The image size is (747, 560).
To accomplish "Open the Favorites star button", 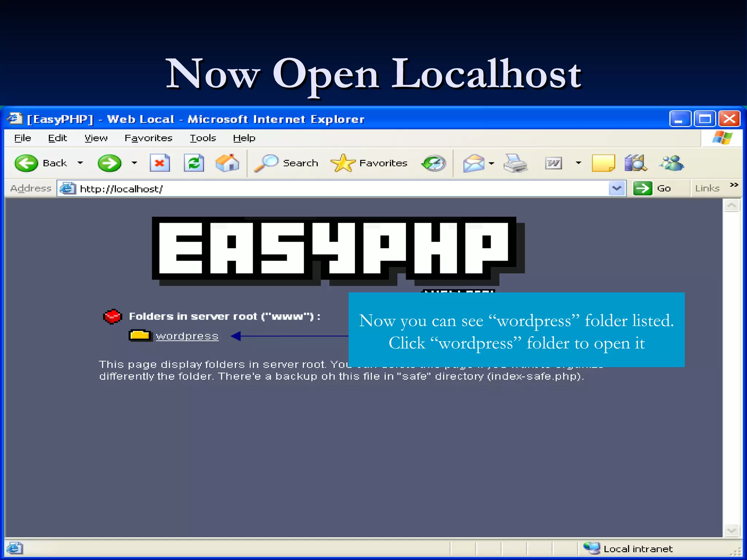I will click(369, 163).
